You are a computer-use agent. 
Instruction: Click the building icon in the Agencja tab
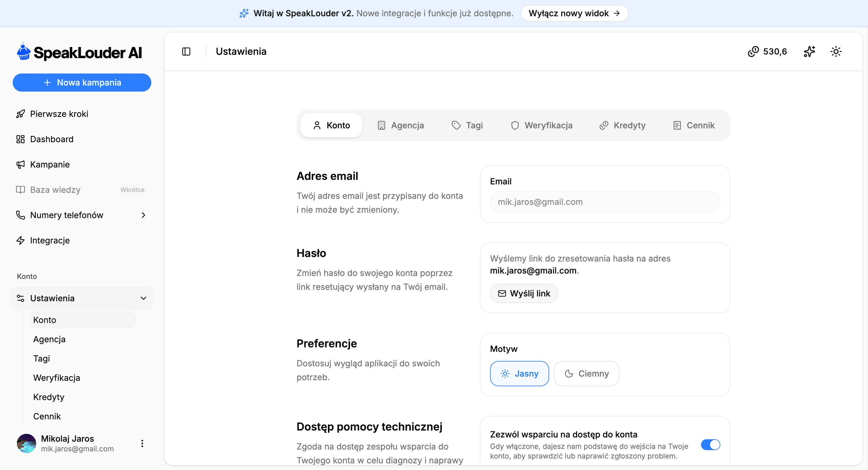click(x=382, y=125)
